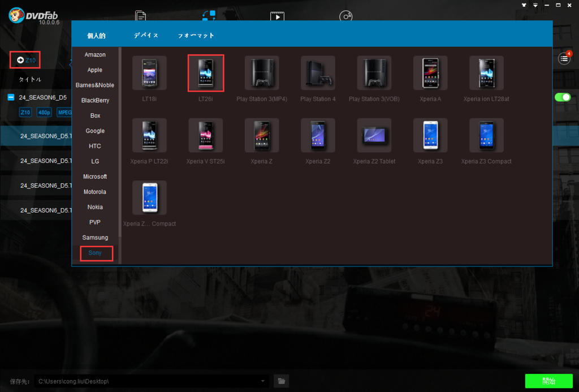This screenshot has height=392, width=579.
Task: Select the Xperia Z3 profile
Action: pyautogui.click(x=430, y=136)
